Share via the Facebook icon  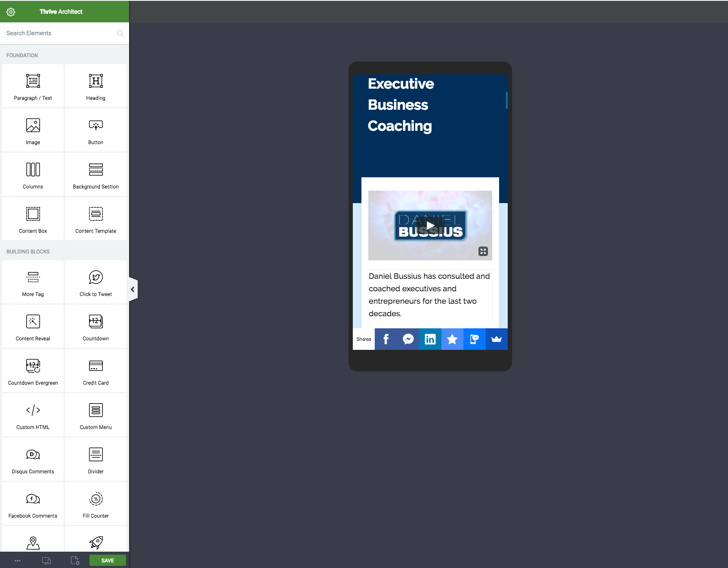pyautogui.click(x=386, y=339)
